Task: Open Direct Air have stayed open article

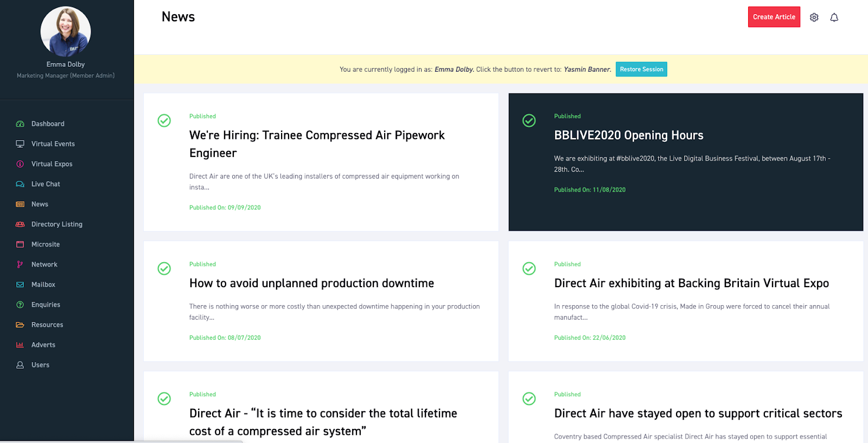Action: pyautogui.click(x=698, y=414)
